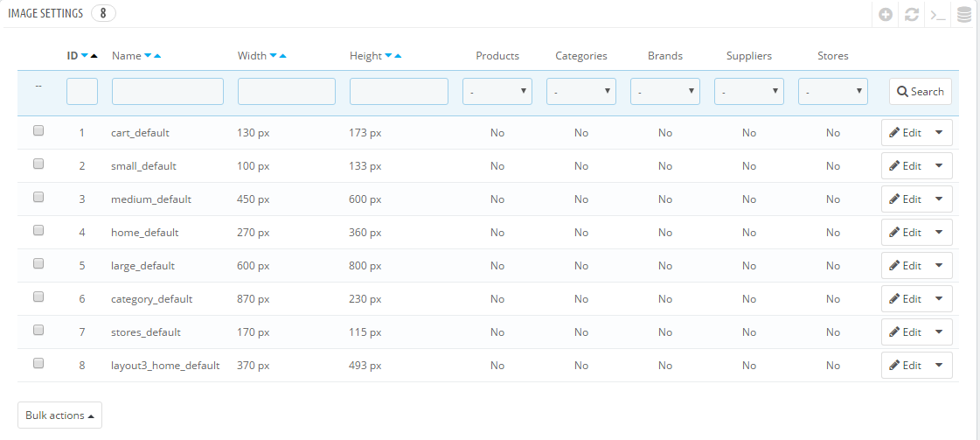Viewport: 980px width, 440px height.
Task: Click the export to SQL Manager database icon
Action: pos(964,15)
